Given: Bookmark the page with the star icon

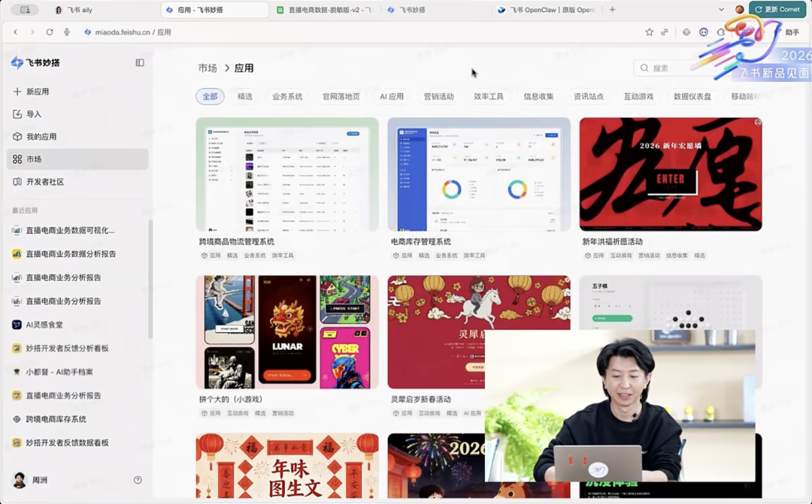Looking at the screenshot, I should [x=649, y=32].
